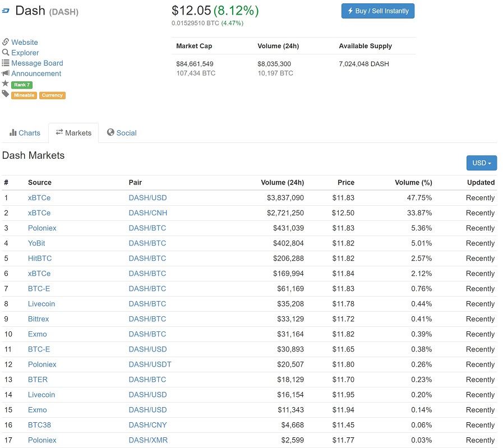
Task: Open DASH/BTC pair in xBTCe row 6
Action: click(x=147, y=274)
